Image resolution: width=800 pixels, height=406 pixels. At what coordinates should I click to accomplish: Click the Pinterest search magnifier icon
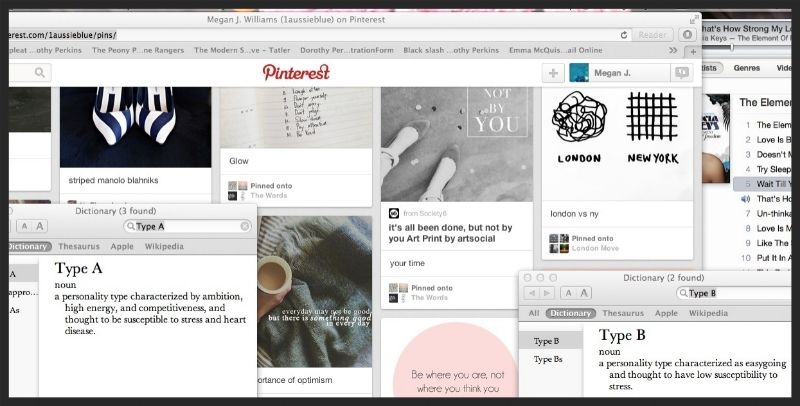click(x=40, y=73)
